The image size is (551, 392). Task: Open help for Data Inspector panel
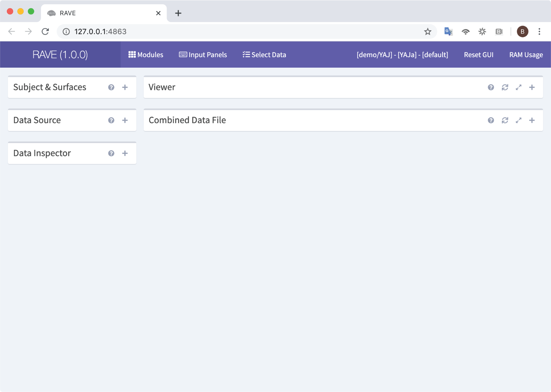[x=111, y=153]
